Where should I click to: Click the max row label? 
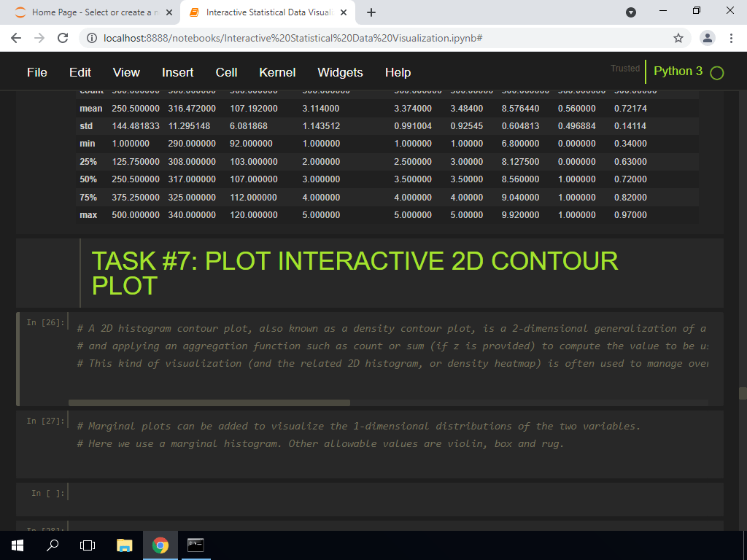pyautogui.click(x=88, y=215)
